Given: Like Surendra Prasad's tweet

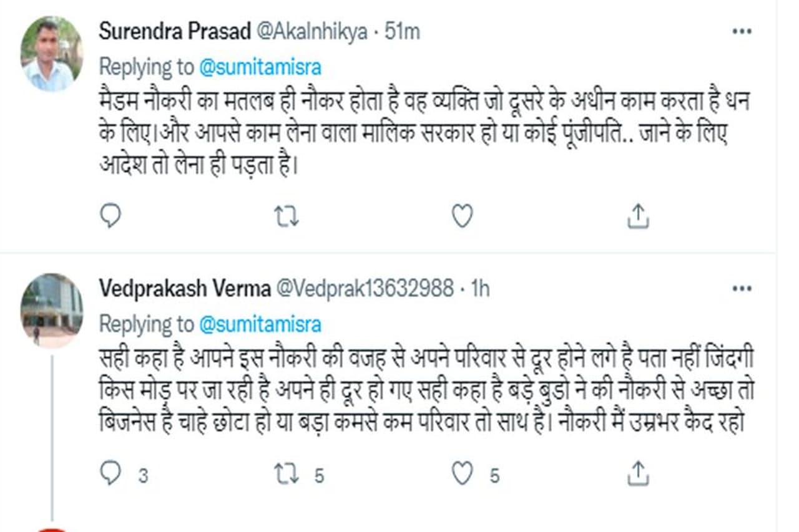Looking at the screenshot, I should tap(462, 216).
